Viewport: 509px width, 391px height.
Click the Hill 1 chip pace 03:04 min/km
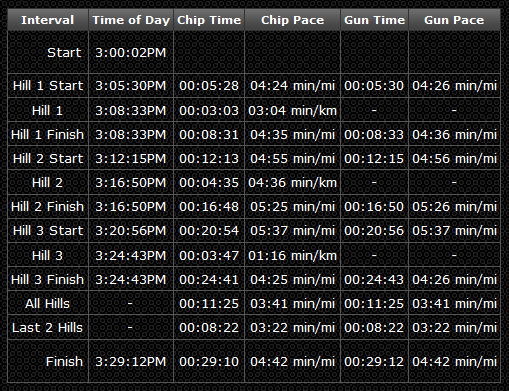point(292,110)
